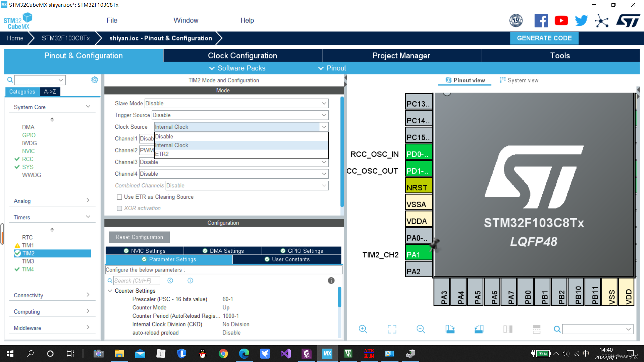Collapse the Counter Settings group

(110, 291)
